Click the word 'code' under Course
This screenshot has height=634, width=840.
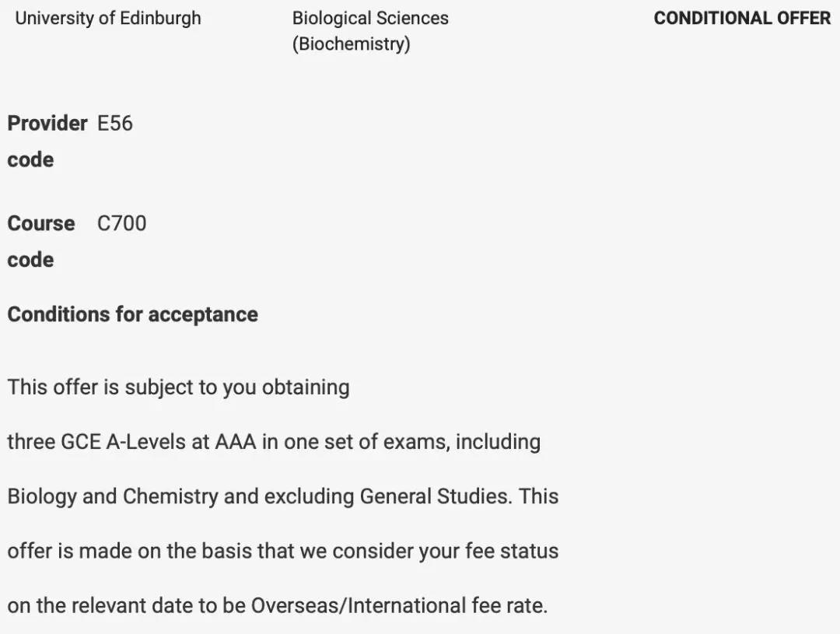coord(30,260)
